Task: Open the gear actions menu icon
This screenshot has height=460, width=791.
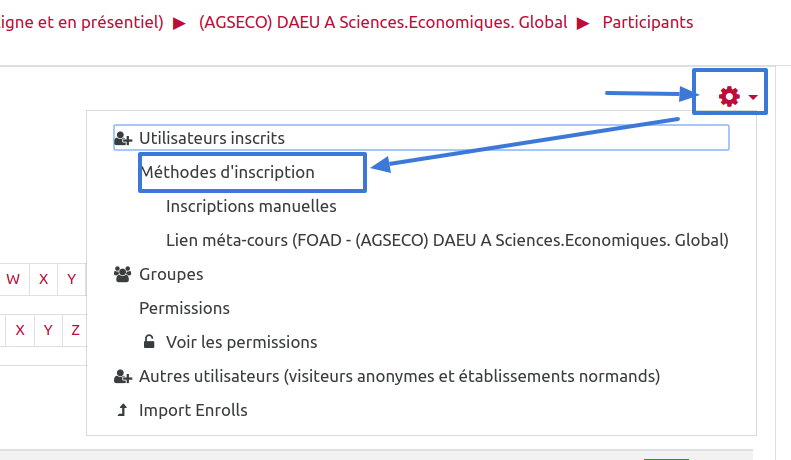Action: click(729, 96)
